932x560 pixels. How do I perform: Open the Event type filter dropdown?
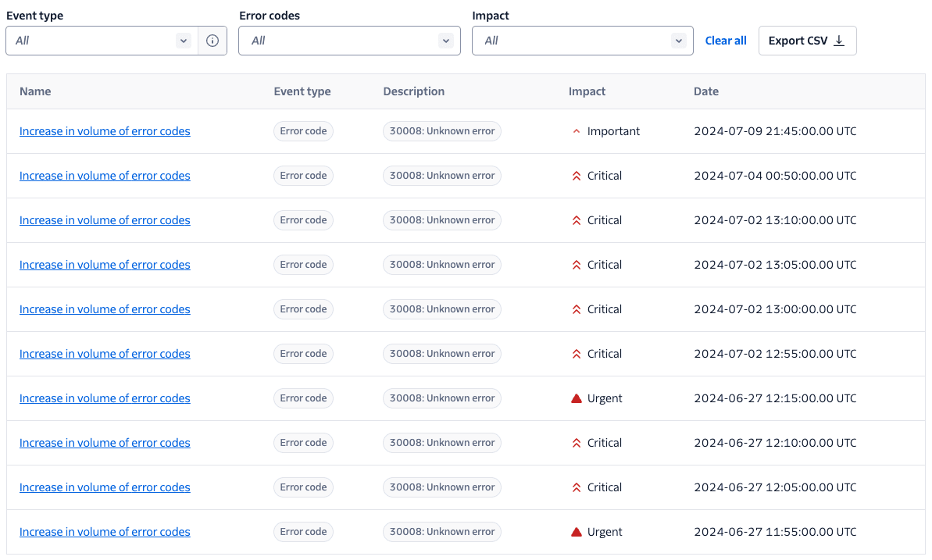(x=100, y=40)
